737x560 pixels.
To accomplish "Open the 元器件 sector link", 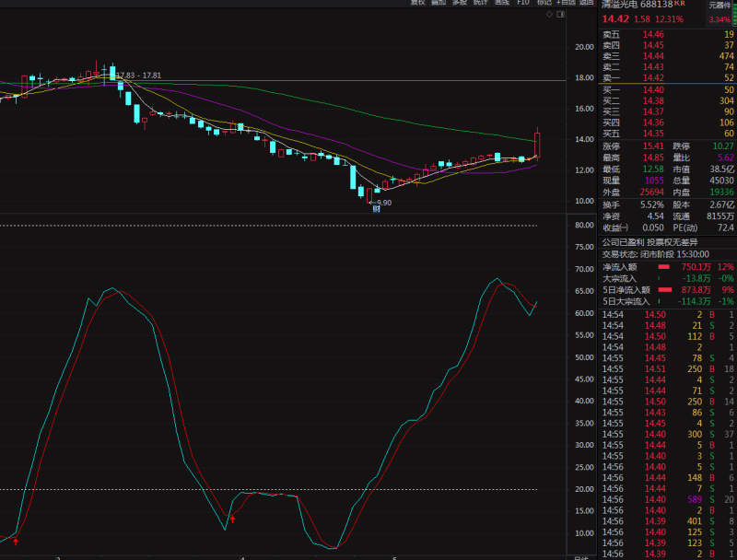I will [719, 6].
